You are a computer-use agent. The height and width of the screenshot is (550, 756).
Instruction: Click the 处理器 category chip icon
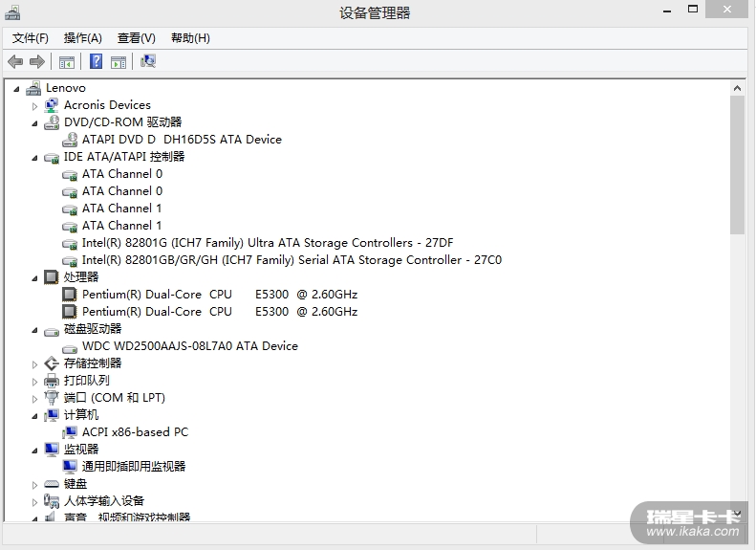pos(51,277)
